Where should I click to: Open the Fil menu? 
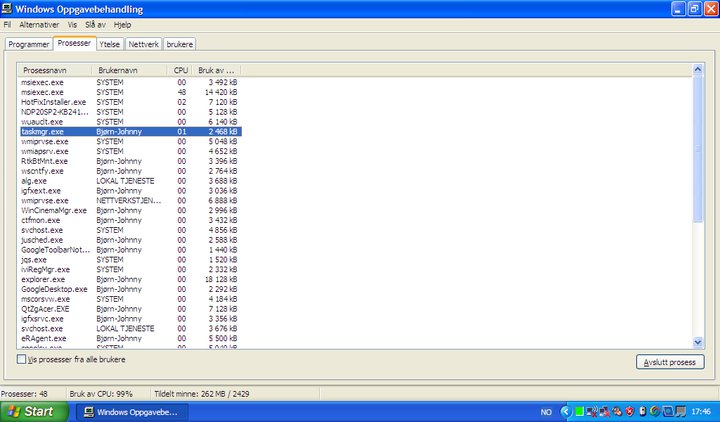click(x=7, y=25)
